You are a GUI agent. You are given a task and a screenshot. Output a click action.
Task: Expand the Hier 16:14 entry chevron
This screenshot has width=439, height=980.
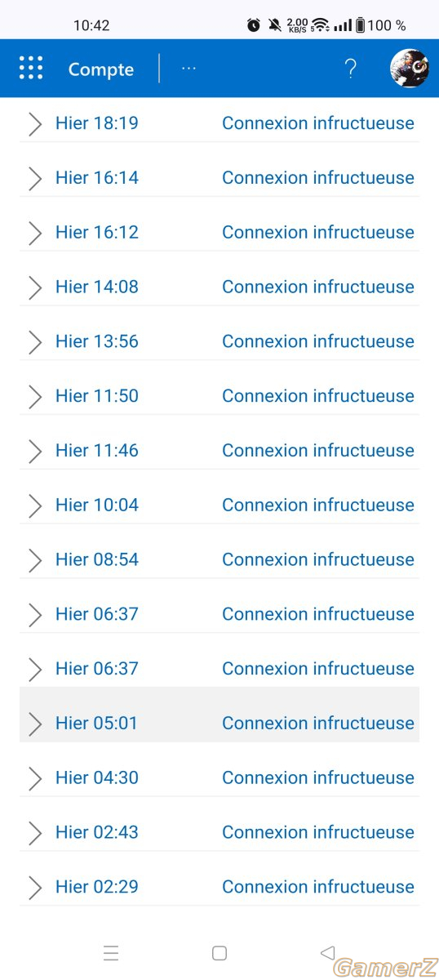pyautogui.click(x=35, y=179)
